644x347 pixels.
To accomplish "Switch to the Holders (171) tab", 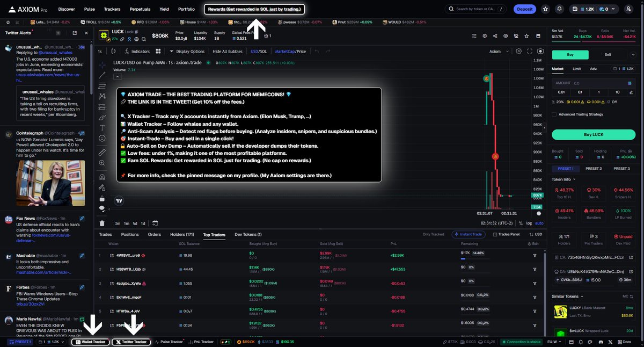I will [182, 235].
